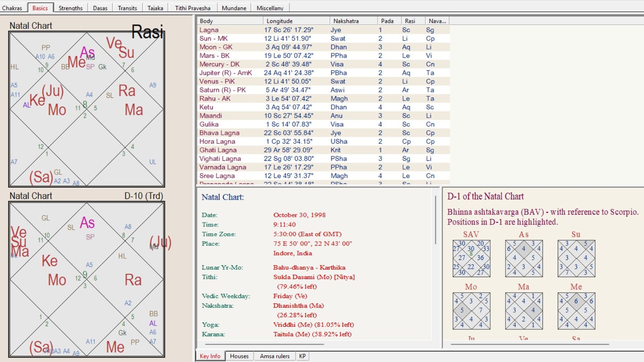Image resolution: width=644 pixels, height=362 pixels.
Task: Go to the Dasas tab
Action: pyautogui.click(x=100, y=8)
